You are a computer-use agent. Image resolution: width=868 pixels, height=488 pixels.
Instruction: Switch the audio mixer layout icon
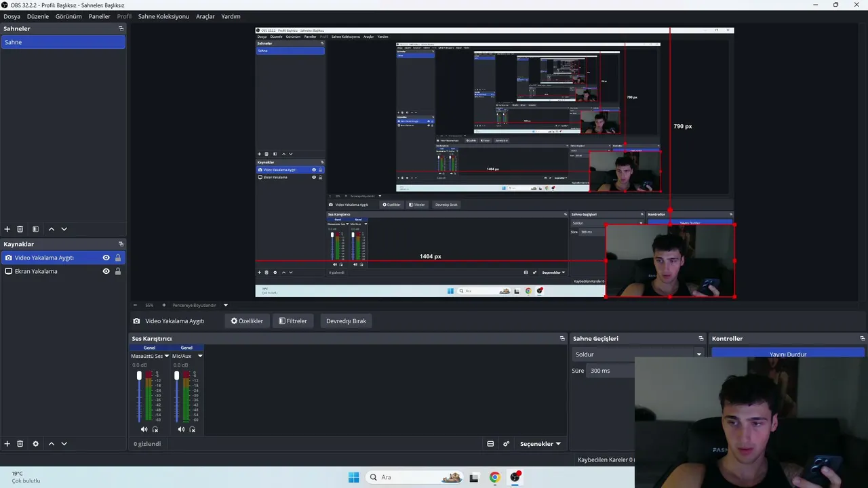coord(490,444)
